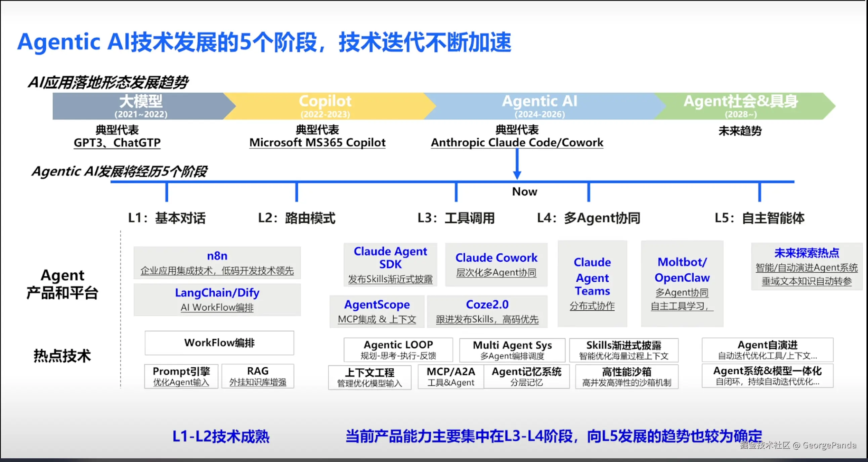Click 'AI应用落地形态发展趋势' heading

(x=108, y=82)
